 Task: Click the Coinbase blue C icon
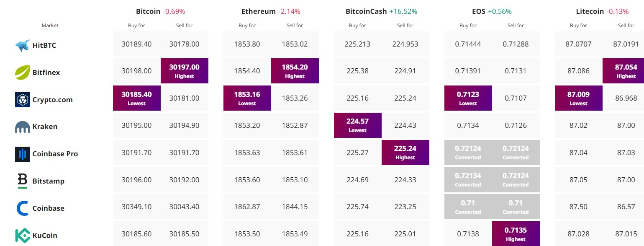22,208
